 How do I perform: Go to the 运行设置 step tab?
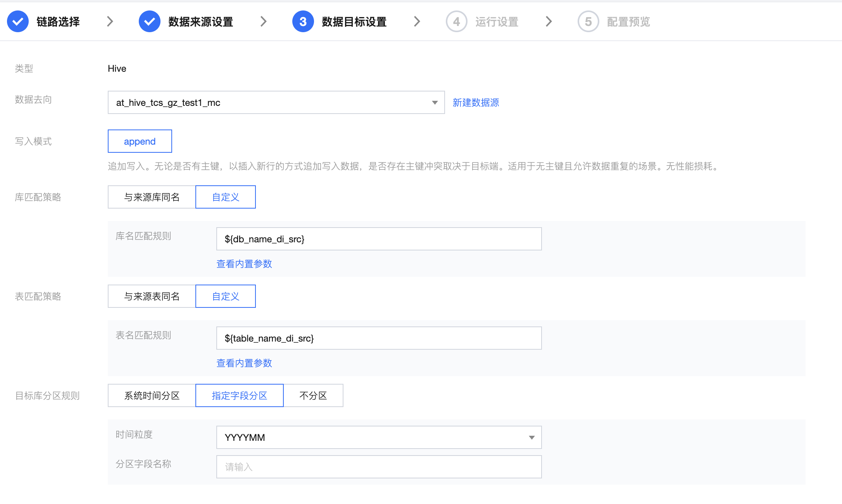click(x=497, y=22)
